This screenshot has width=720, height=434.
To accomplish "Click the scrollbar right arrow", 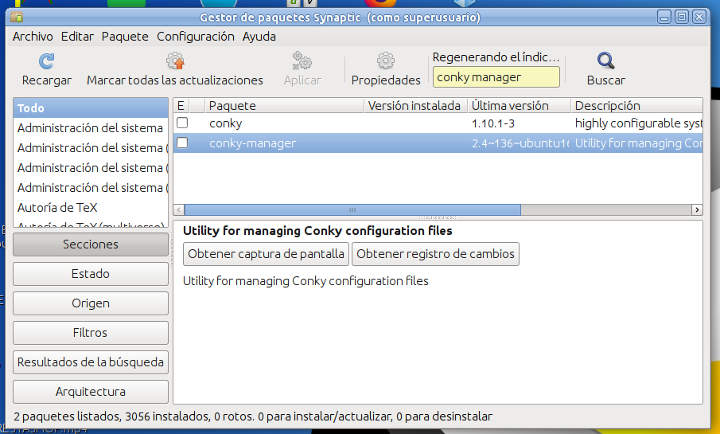I will point(697,210).
